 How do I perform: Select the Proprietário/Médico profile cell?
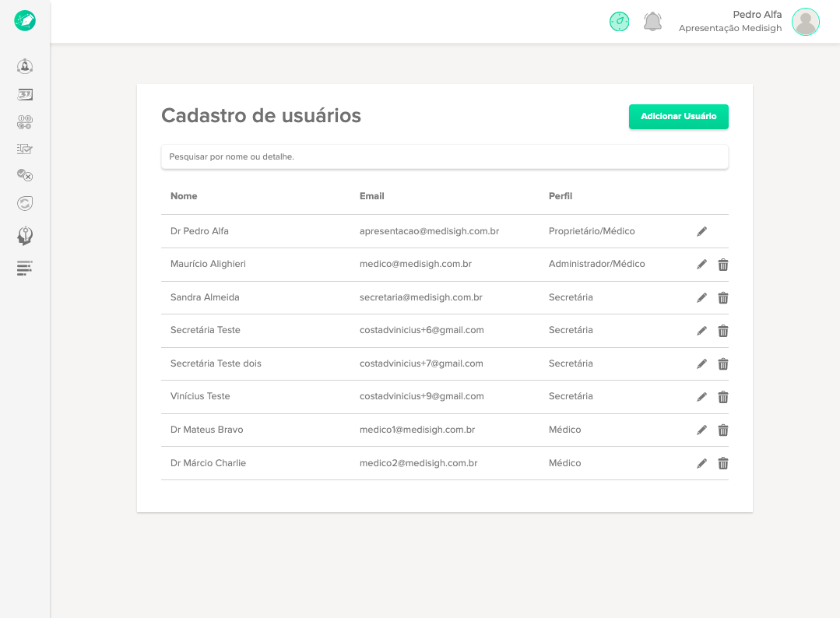coord(592,231)
